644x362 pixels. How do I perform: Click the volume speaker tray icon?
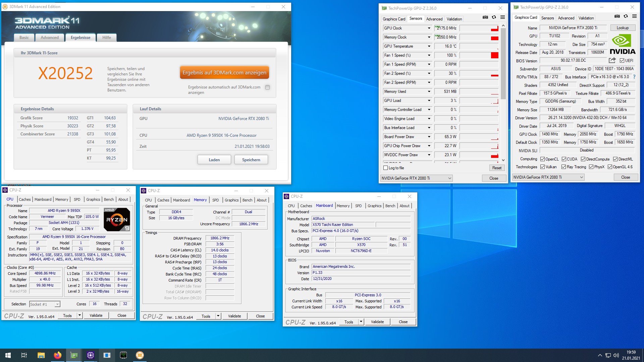pyautogui.click(x=616, y=355)
